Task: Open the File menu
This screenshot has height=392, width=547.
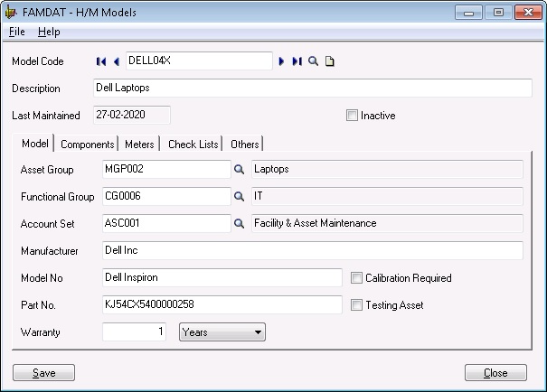Action: click(17, 32)
